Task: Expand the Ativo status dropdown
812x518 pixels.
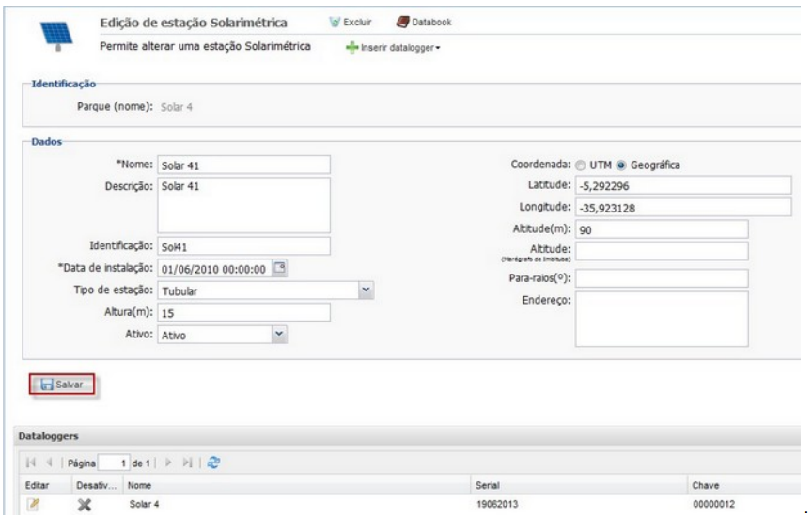Action: tap(277, 333)
